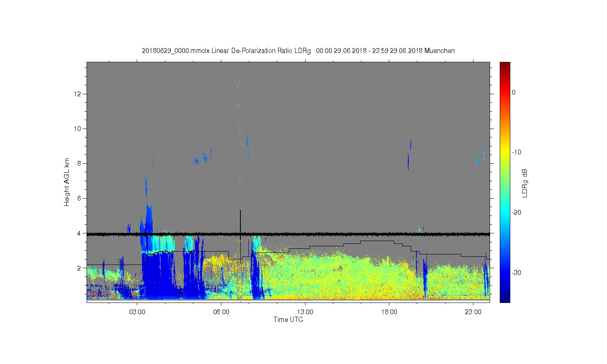Image resolution: width=607 pixels, height=364 pixels.
Task: Click the 08:00 time axis tick label
Action: [221, 312]
